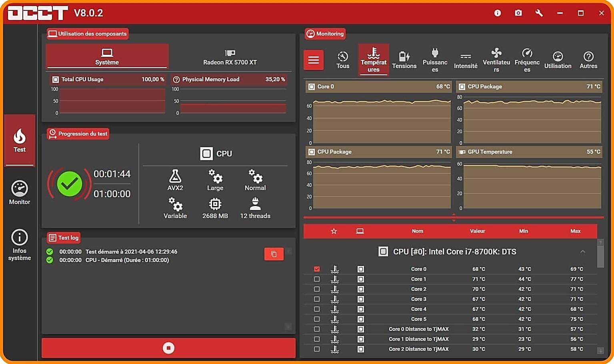614x364 pixels.
Task: Show all sensors with Tous tab
Action: pyautogui.click(x=343, y=60)
